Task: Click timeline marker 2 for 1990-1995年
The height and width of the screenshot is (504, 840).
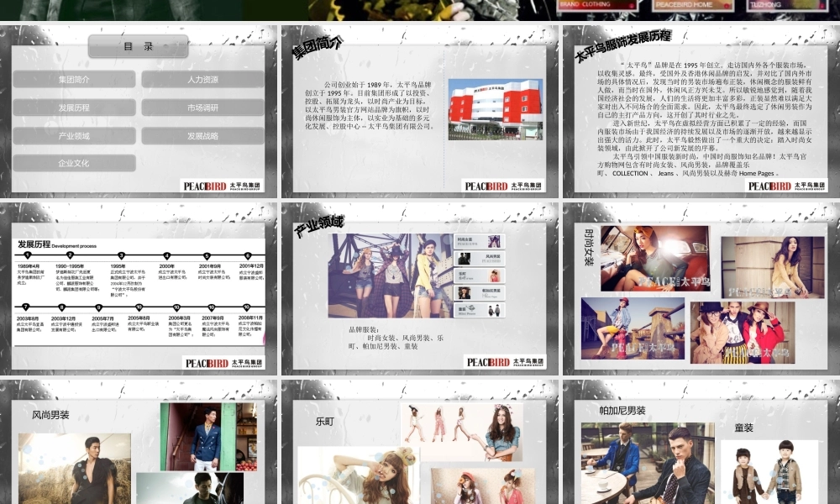Action: (x=70, y=255)
